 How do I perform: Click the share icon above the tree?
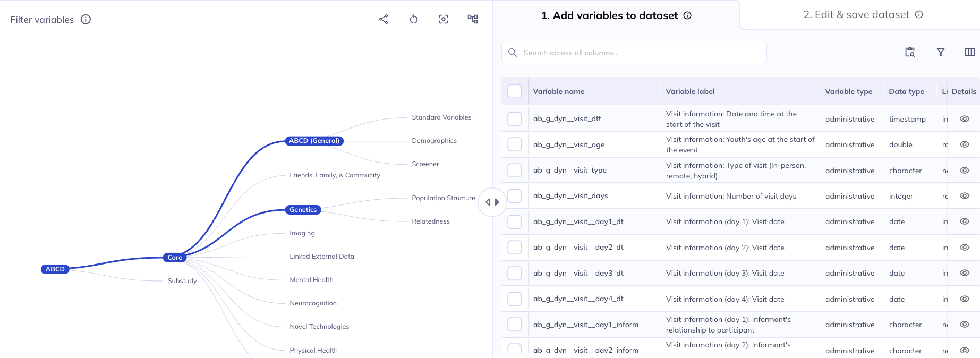384,19
